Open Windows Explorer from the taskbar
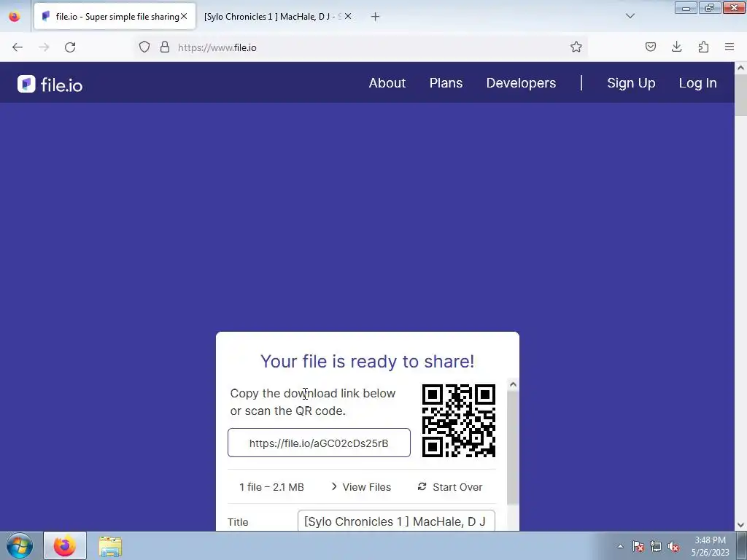This screenshot has height=560, width=747. pyautogui.click(x=111, y=546)
